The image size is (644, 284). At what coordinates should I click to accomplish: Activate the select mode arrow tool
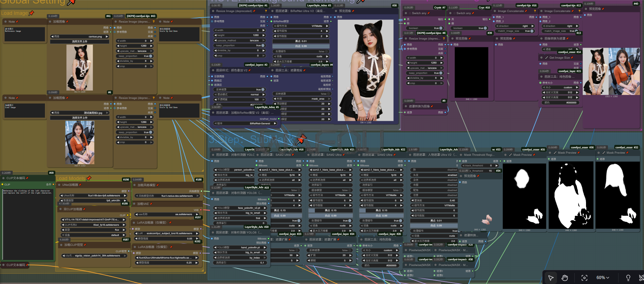tap(551, 278)
